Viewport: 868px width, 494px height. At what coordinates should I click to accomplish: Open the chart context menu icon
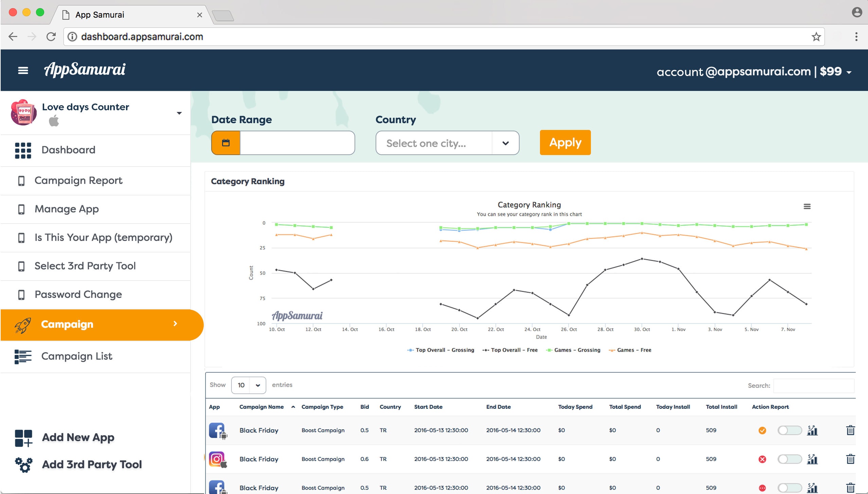(x=807, y=206)
